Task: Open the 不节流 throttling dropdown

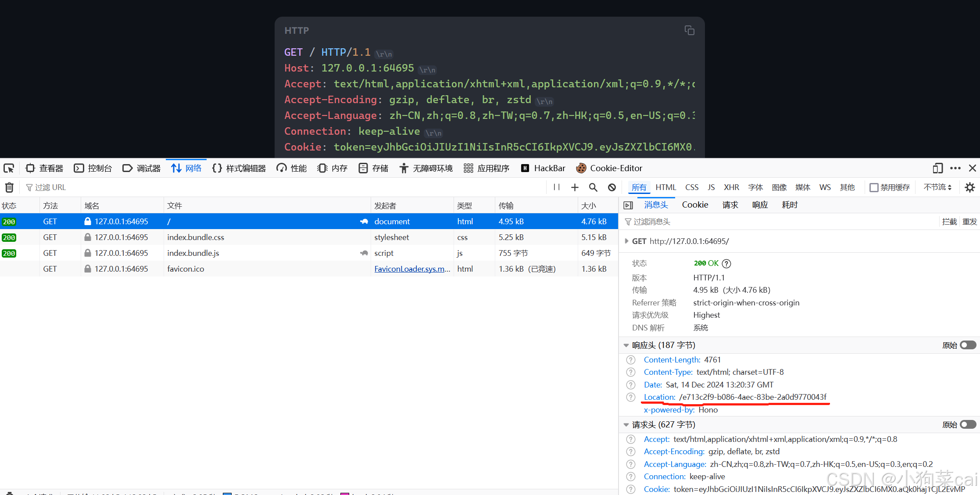Action: pos(937,187)
